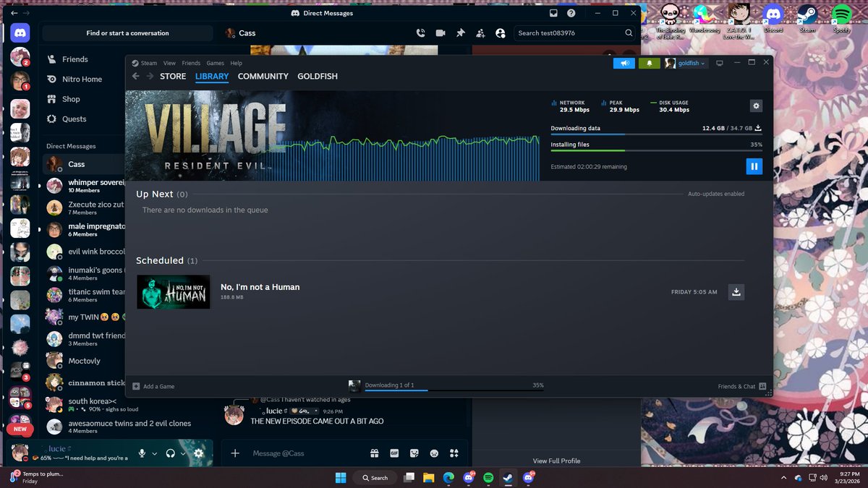868x488 pixels.
Task: Open Steam Friends & Chat
Action: tap(741, 386)
